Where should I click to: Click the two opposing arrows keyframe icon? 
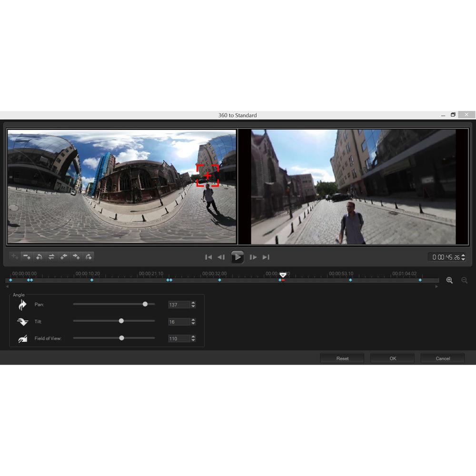point(51,257)
